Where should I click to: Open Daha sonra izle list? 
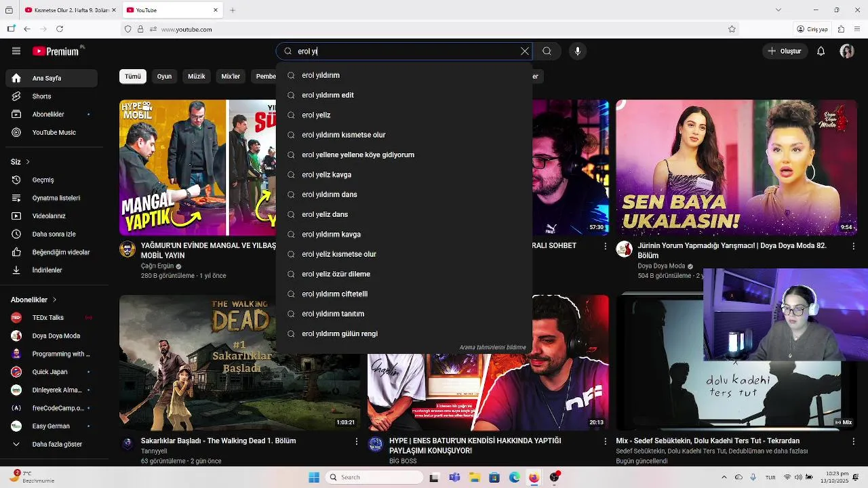point(52,234)
